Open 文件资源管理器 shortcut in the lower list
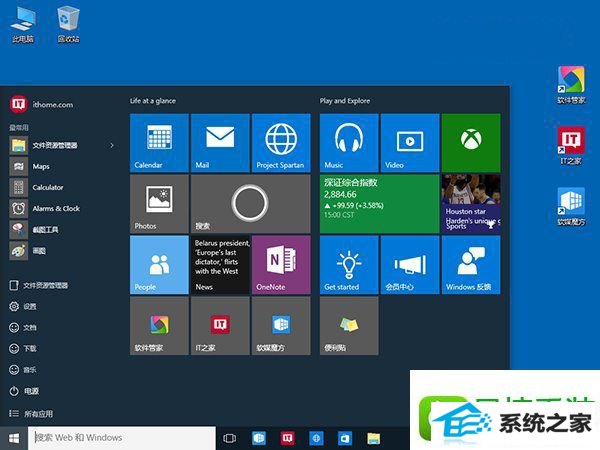The width and height of the screenshot is (600, 450). coord(39,285)
